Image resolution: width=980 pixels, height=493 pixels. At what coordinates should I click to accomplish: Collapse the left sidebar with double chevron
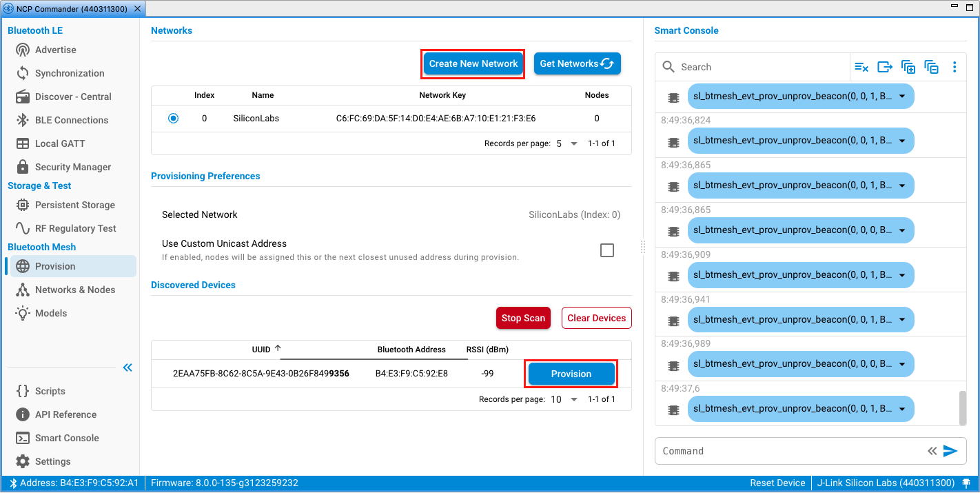click(127, 368)
